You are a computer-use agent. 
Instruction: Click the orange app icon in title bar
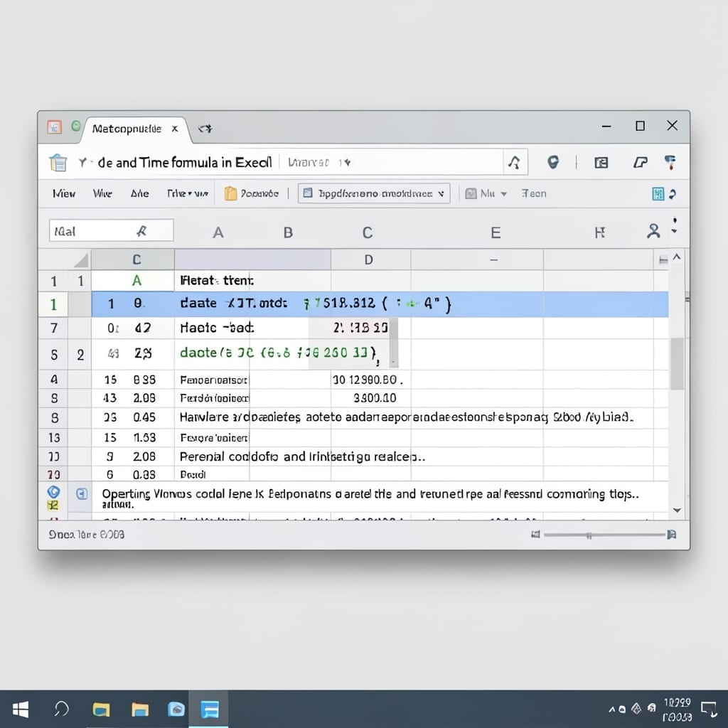pos(54,127)
